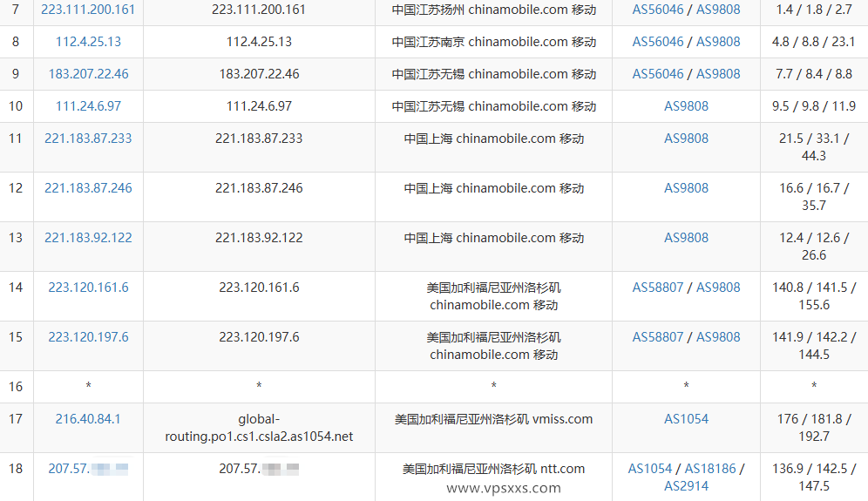The width and height of the screenshot is (868, 501).
Task: Click AS9808 link in hop 15 row
Action: [x=718, y=337]
